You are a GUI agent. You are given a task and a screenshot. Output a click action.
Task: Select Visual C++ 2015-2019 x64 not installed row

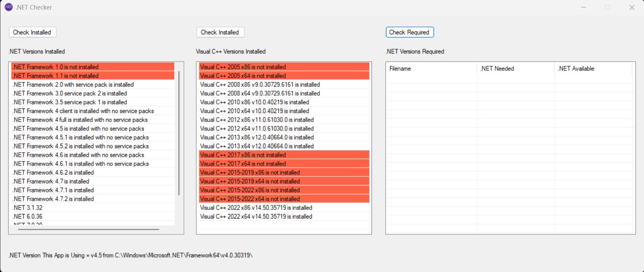tap(250, 181)
